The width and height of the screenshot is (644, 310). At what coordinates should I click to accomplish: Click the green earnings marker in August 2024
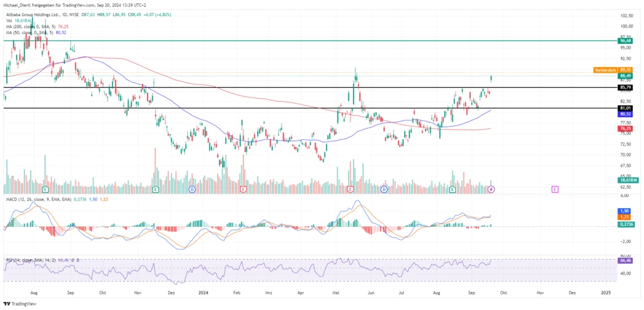453,189
